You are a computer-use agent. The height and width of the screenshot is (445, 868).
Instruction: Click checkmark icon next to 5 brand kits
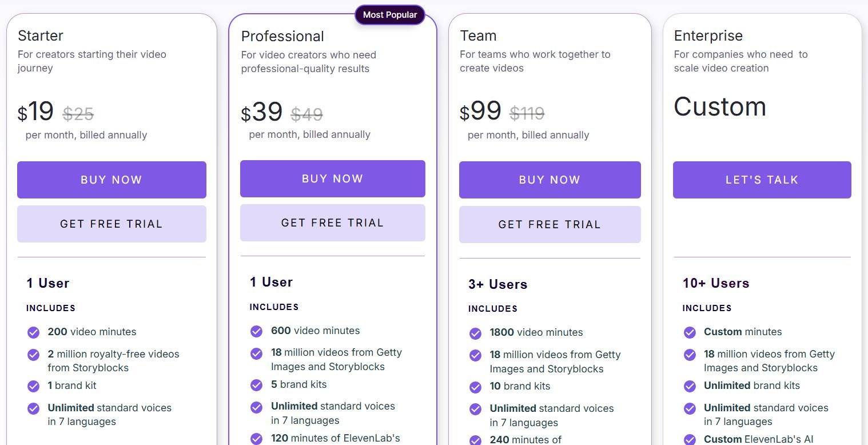point(256,385)
